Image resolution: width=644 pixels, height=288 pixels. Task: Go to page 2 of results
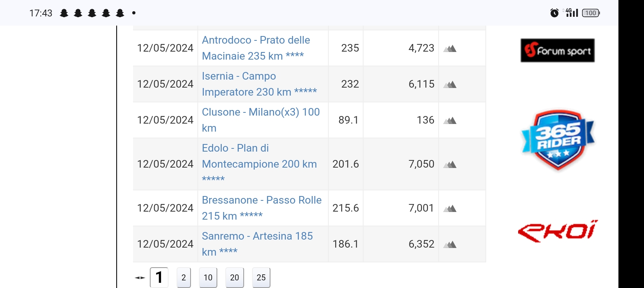184,278
